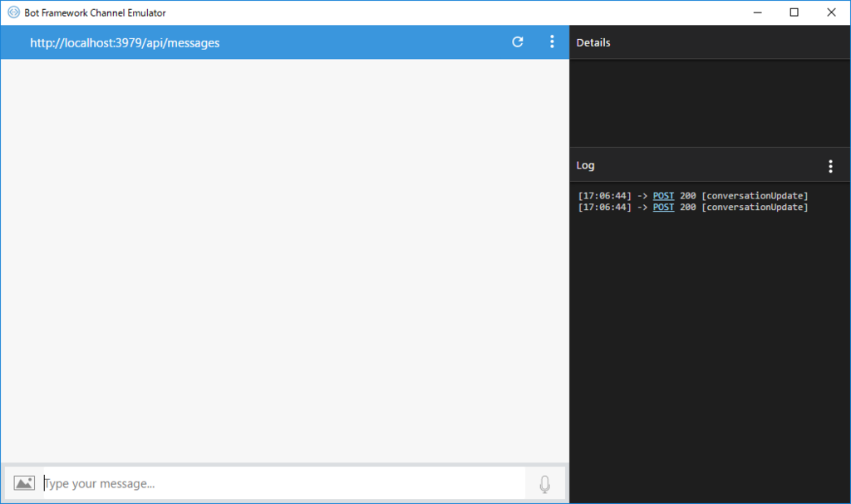The image size is (851, 504).
Task: Click the first 17:06:44 timestamp
Action: [x=605, y=196]
